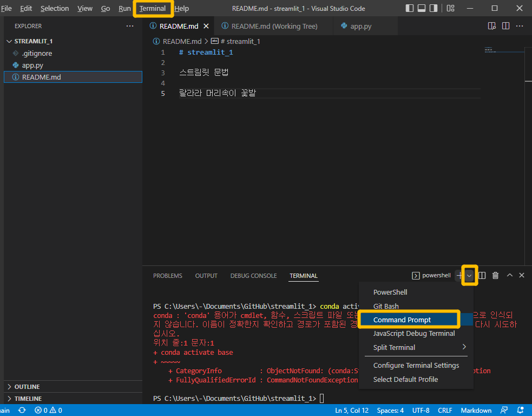This screenshot has width=532, height=416.
Task: Open Explorer views and more actions ellipsis
Action: (129, 26)
